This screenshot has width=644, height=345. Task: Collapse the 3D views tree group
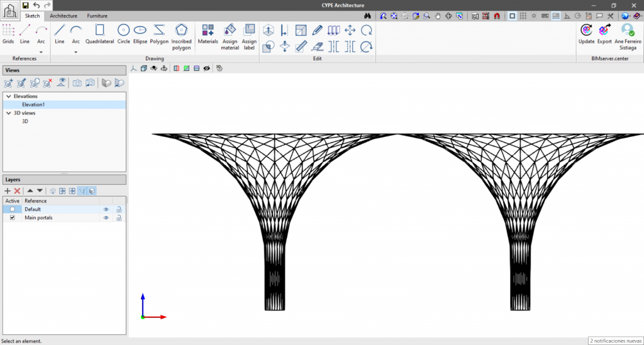(x=8, y=113)
